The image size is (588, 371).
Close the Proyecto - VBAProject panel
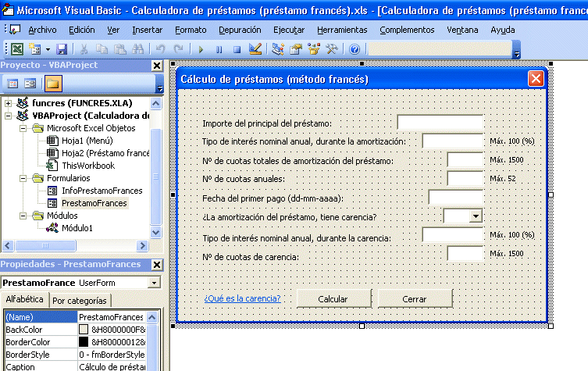point(157,66)
